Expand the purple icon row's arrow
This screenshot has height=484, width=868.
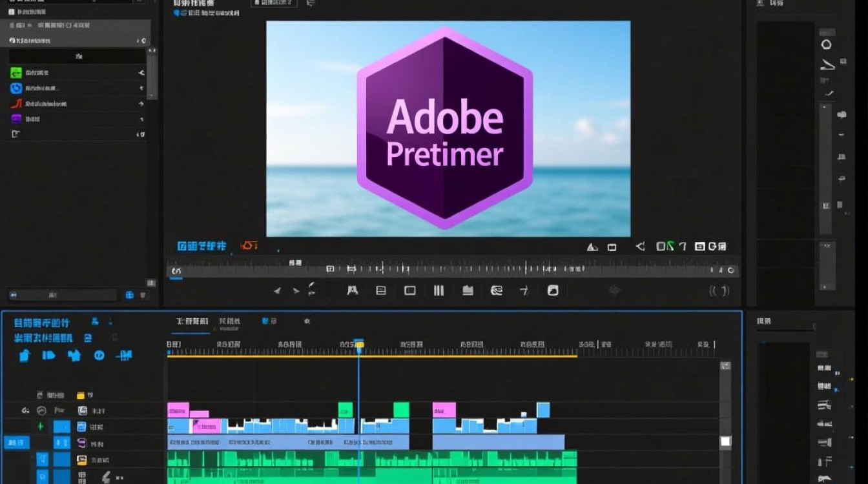(141, 119)
